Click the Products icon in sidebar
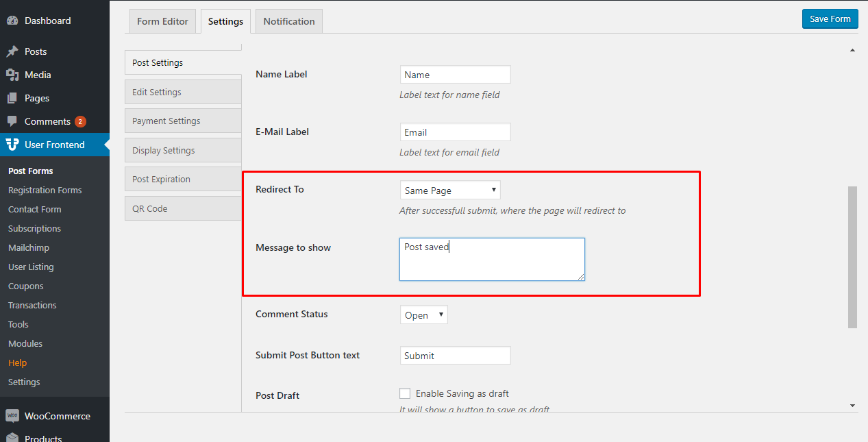868x442 pixels. tap(12, 437)
